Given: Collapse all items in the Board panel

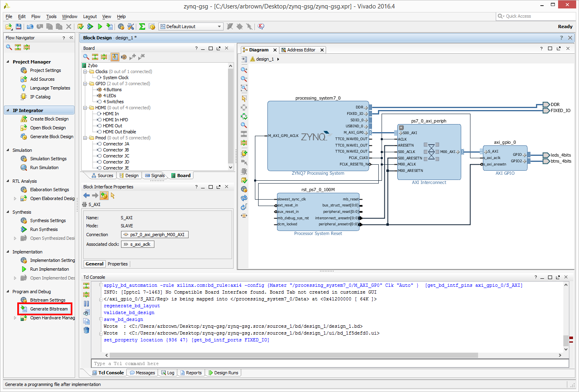Looking at the screenshot, I should (95, 57).
